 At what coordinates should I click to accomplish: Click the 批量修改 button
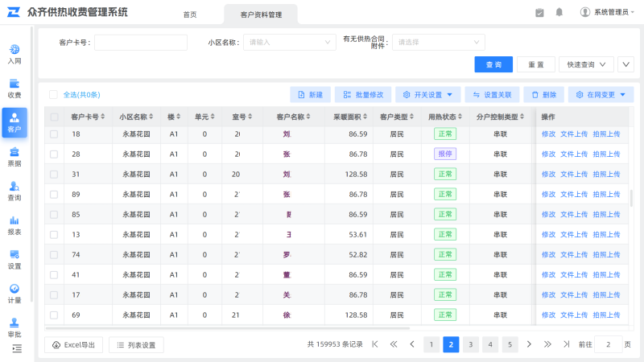click(x=363, y=95)
